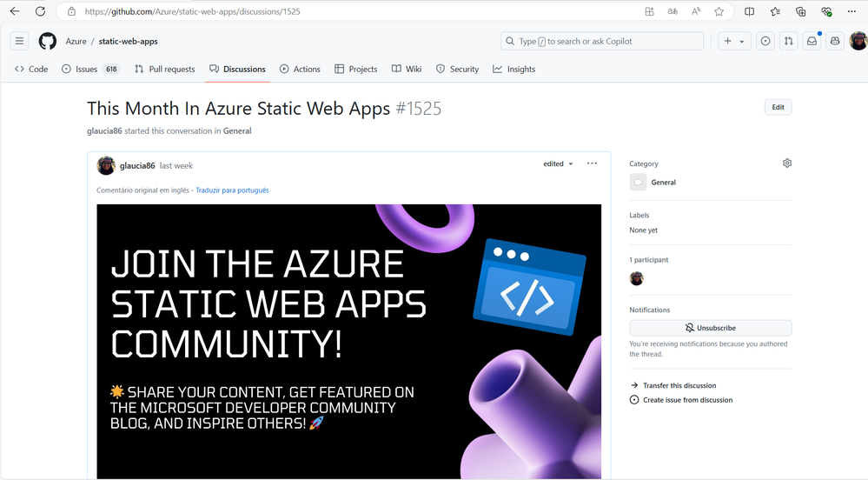The width and height of the screenshot is (868, 480).
Task: Select the Discussions tab
Action: pyautogui.click(x=237, y=70)
